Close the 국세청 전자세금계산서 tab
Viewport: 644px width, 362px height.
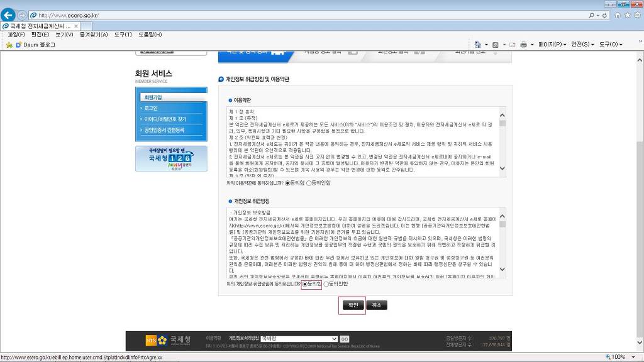(x=76, y=26)
